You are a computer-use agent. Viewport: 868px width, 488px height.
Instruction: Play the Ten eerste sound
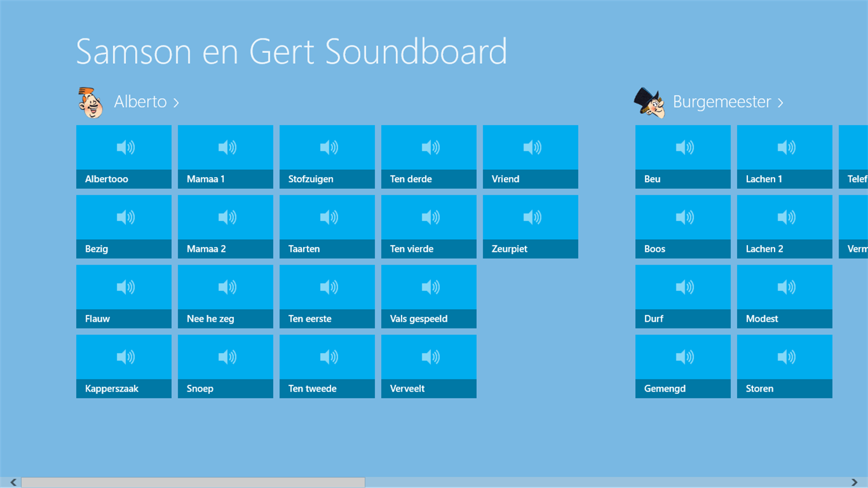(x=327, y=296)
